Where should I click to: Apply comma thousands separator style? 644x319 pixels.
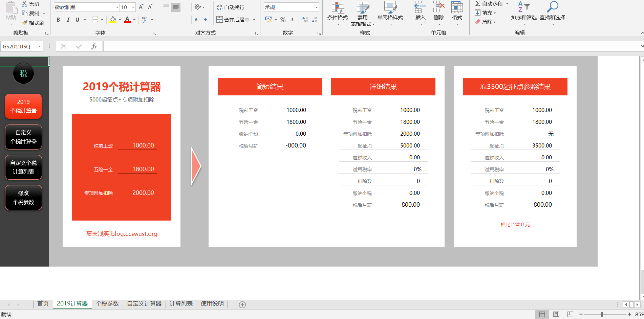click(292, 20)
